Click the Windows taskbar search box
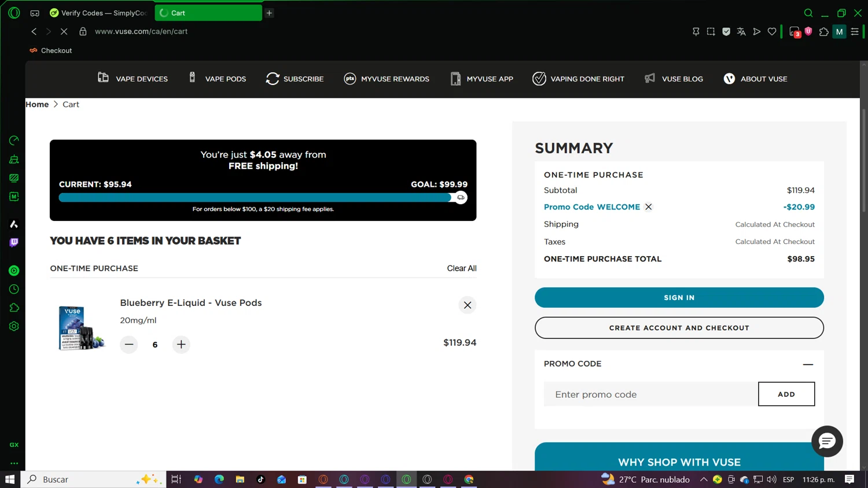The image size is (868, 488). tap(94, 479)
